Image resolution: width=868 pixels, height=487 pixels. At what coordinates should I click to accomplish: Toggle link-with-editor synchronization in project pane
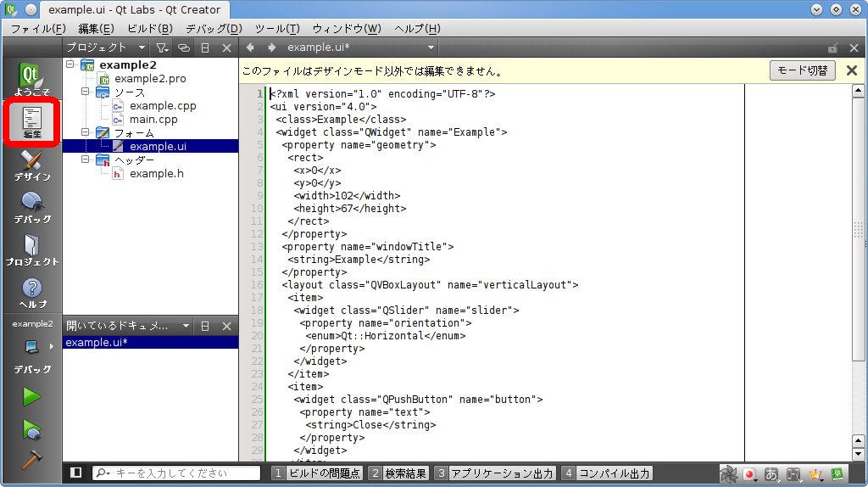[184, 48]
